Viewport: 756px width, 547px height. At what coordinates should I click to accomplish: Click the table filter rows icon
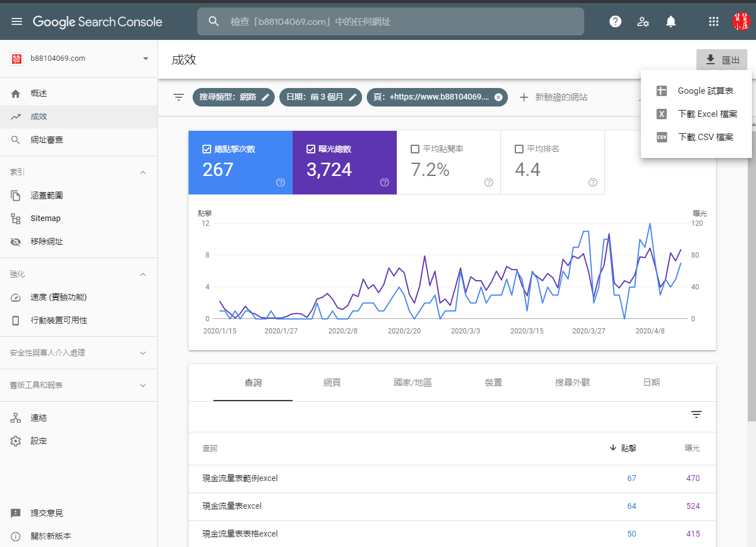[x=696, y=414]
